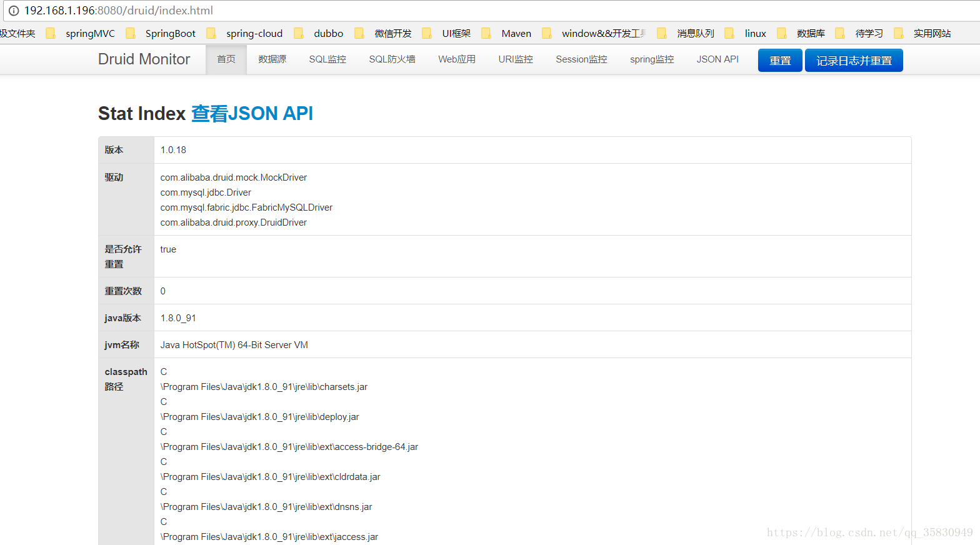980x545 pixels.
Task: Open the JSON API tab
Action: click(717, 59)
